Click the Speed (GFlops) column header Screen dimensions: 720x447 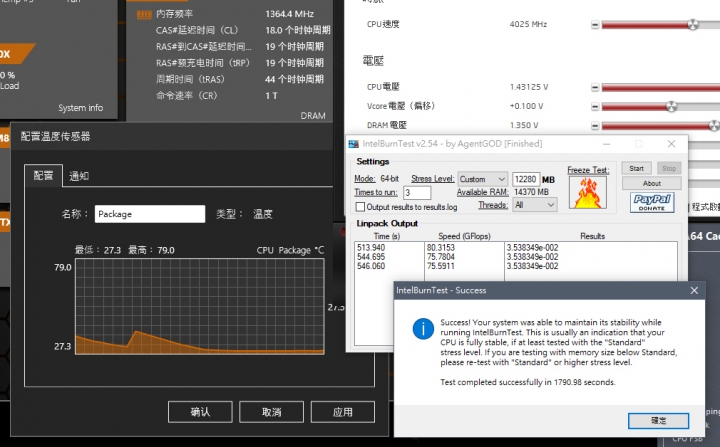[464, 236]
